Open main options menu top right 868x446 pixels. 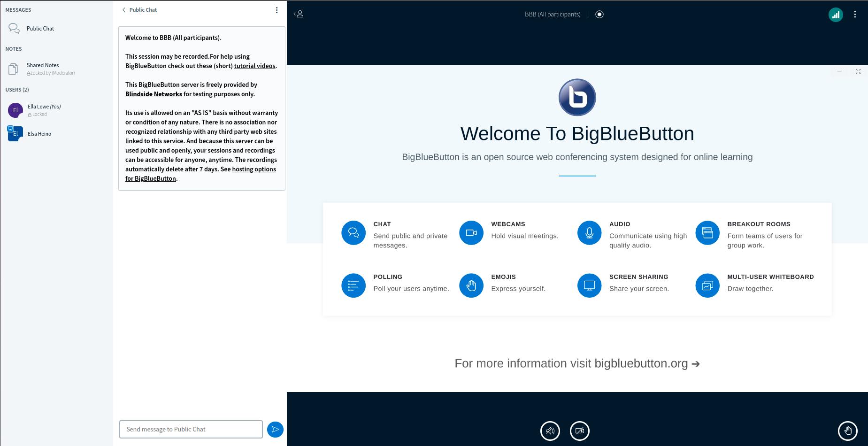(855, 15)
